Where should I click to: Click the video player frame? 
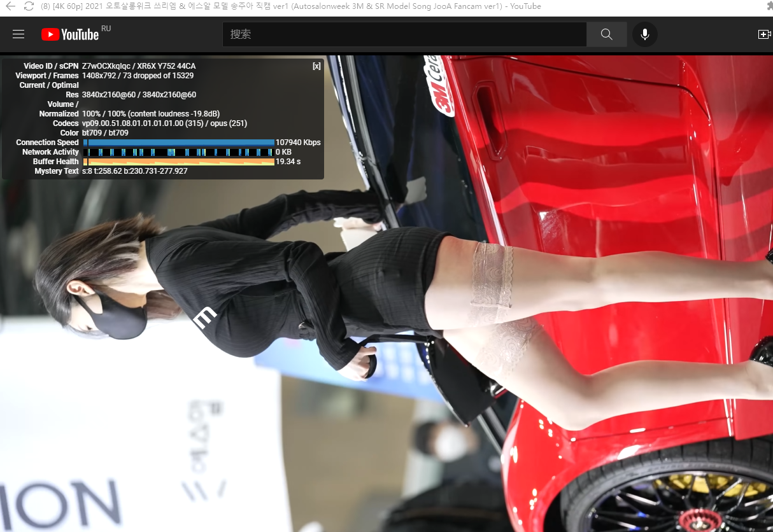tap(386, 293)
